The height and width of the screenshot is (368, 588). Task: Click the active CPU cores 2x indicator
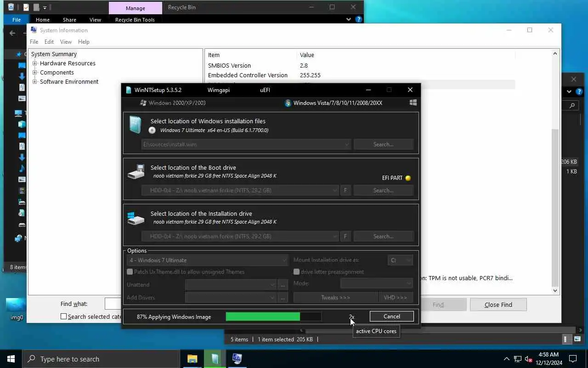351,317
